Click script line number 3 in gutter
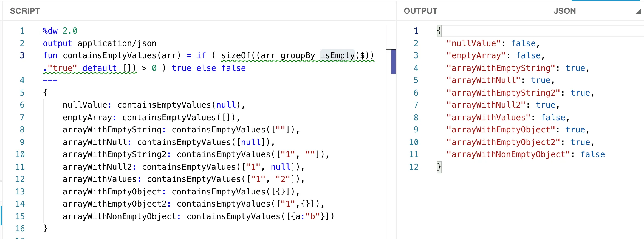 pyautogui.click(x=22, y=55)
